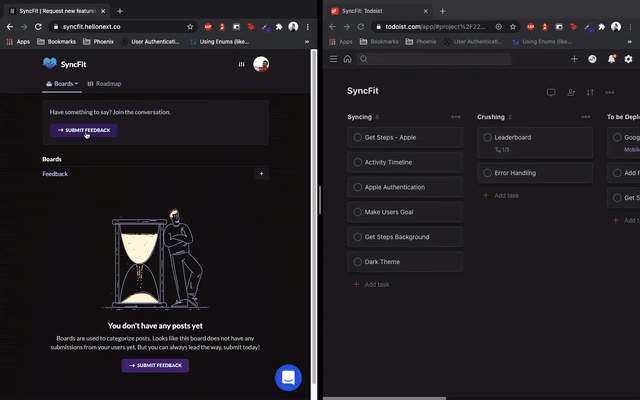Open the SyncFit project more options menu
This screenshot has width=640, height=400.
pyautogui.click(x=609, y=93)
